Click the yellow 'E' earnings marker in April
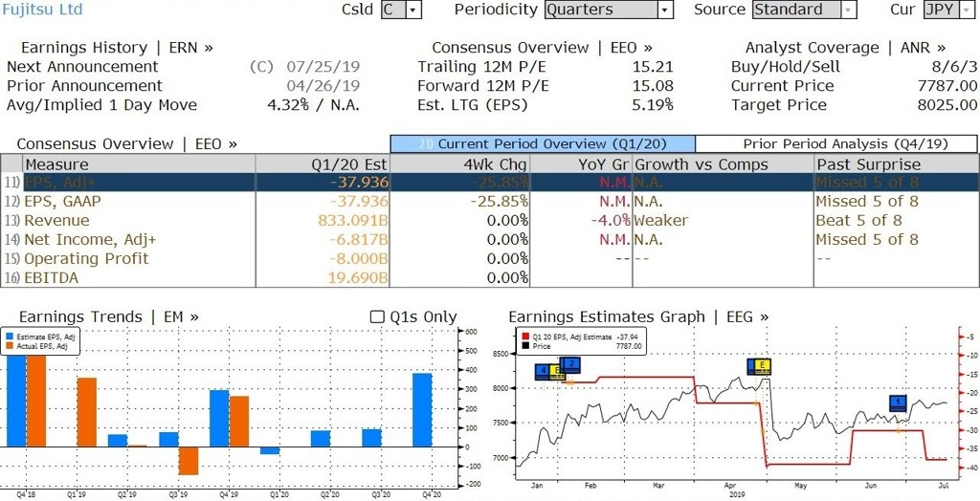Screen dimensions: 980x501 763,367
